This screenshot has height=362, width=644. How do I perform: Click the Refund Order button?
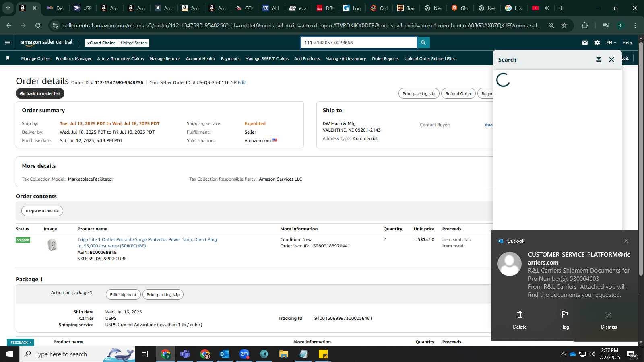(458, 93)
